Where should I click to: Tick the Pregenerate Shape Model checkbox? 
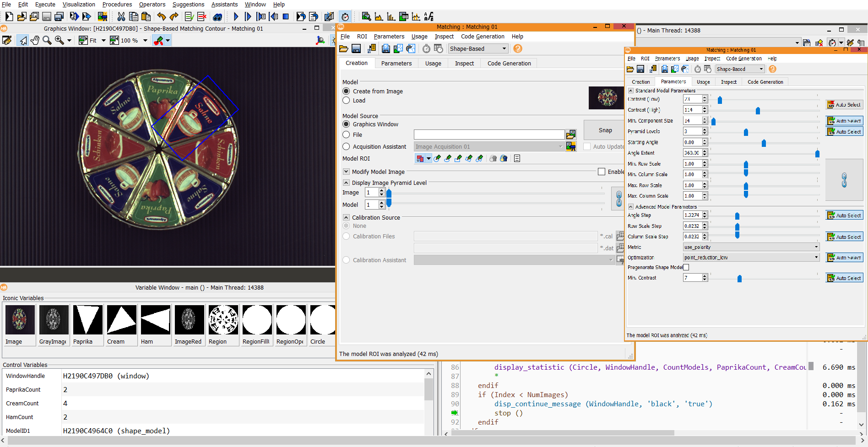click(x=686, y=267)
